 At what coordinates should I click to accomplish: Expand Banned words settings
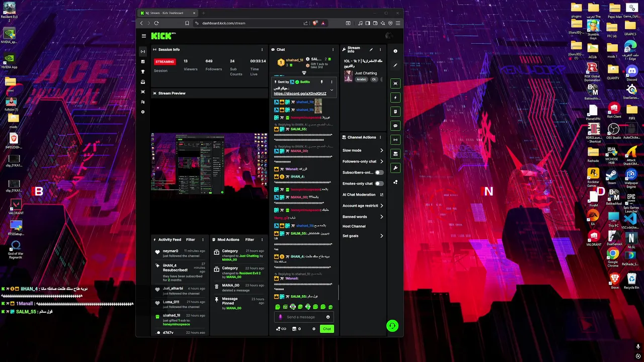363,217
